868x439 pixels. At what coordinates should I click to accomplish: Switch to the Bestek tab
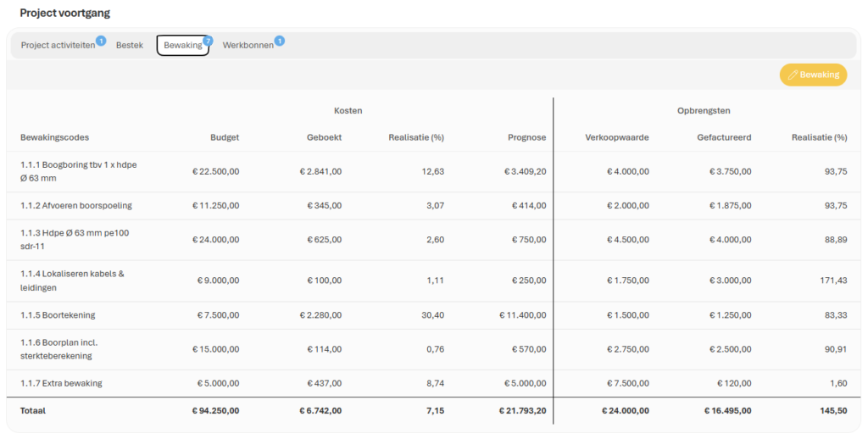click(130, 46)
